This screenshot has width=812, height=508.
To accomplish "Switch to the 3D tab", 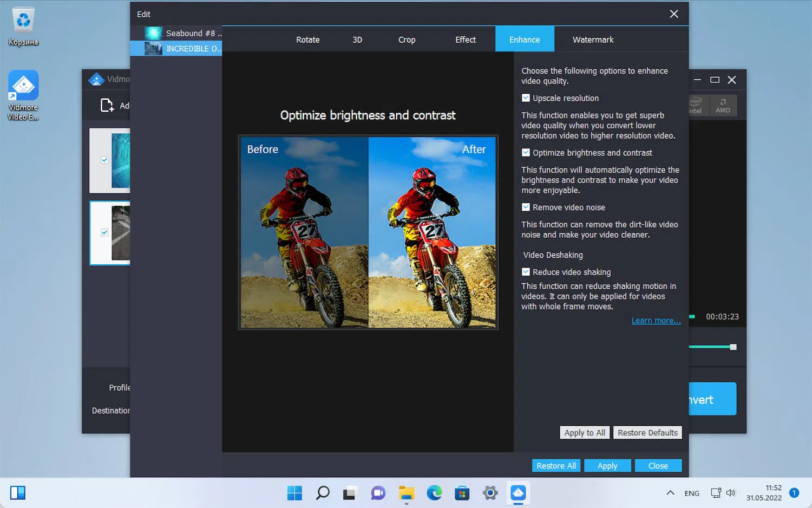I will tap(357, 40).
